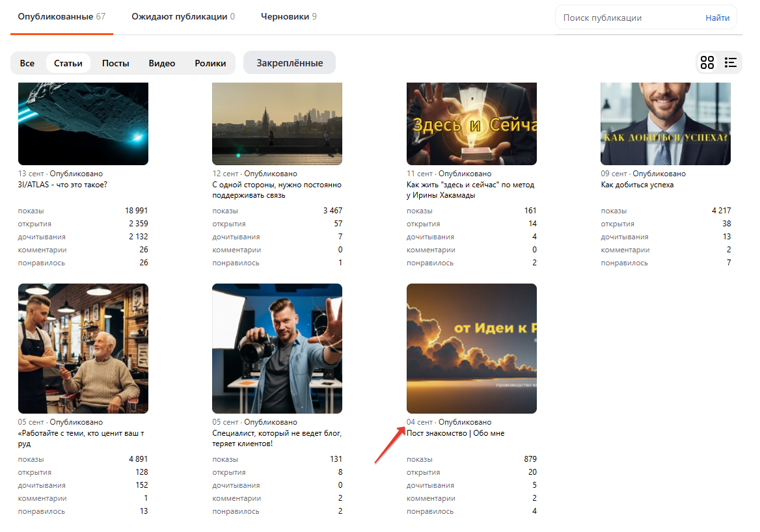Viewport: 760px width, 532px height.
Task: Click the показы value 879
Action: (x=530, y=459)
